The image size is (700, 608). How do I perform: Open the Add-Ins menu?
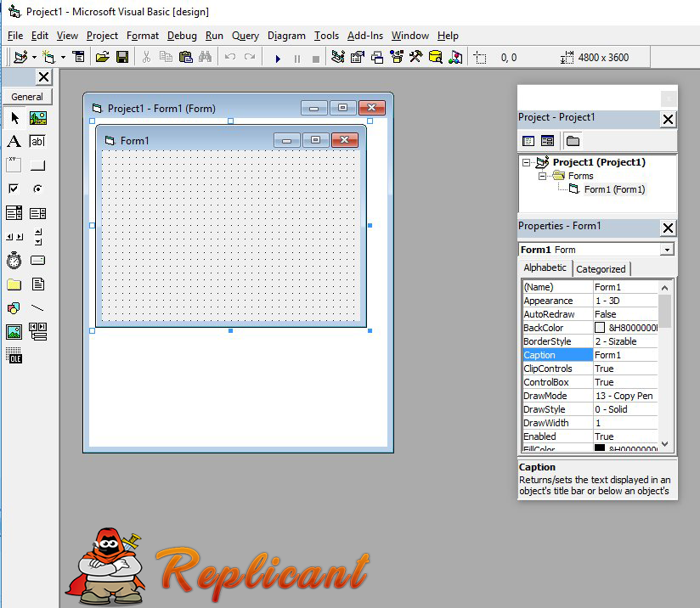[365, 36]
